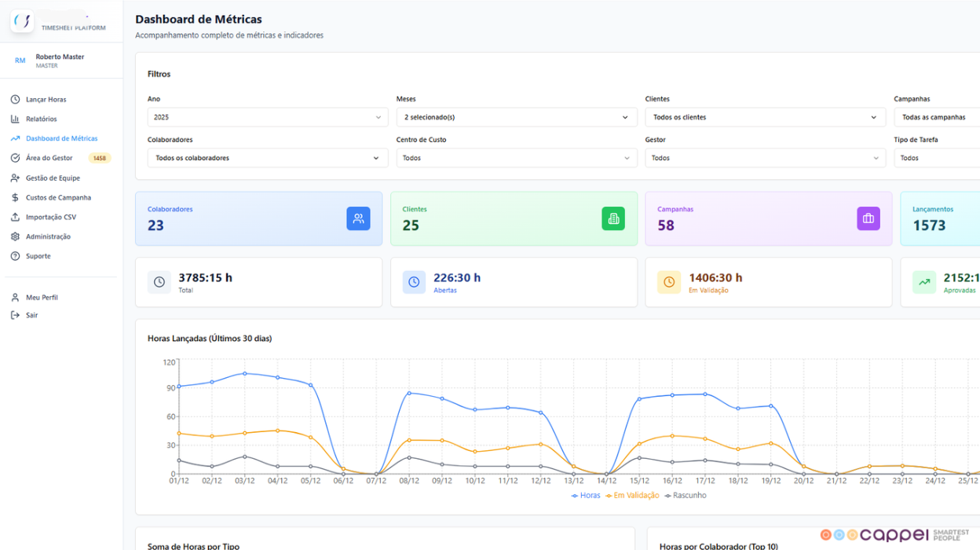This screenshot has width=980, height=550.
Task: Click the orange clock icon for Em Validação
Action: click(x=669, y=282)
